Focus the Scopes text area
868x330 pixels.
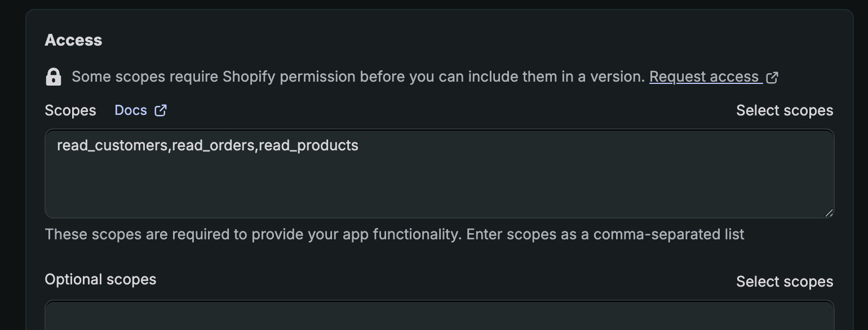click(440, 173)
